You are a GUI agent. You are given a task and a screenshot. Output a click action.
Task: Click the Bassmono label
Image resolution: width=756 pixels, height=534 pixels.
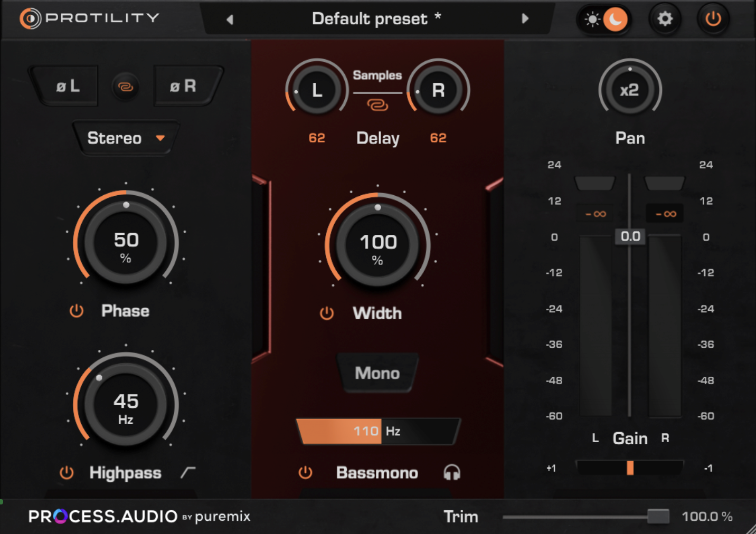[377, 473]
